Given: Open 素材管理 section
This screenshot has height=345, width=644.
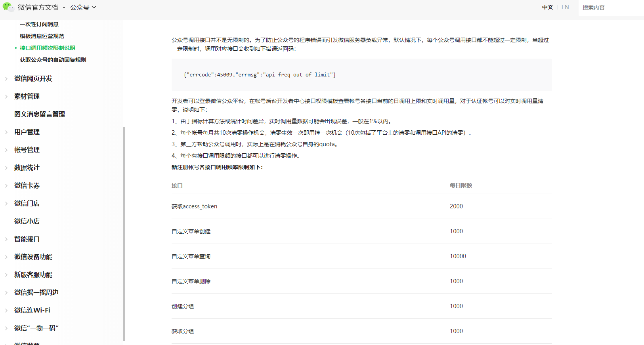Looking at the screenshot, I should 27,96.
